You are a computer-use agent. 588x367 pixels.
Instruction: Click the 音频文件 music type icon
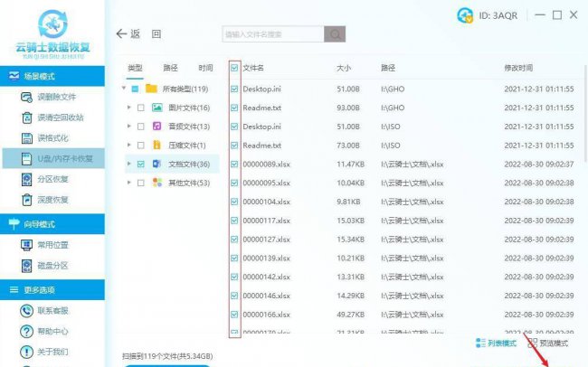(x=157, y=127)
